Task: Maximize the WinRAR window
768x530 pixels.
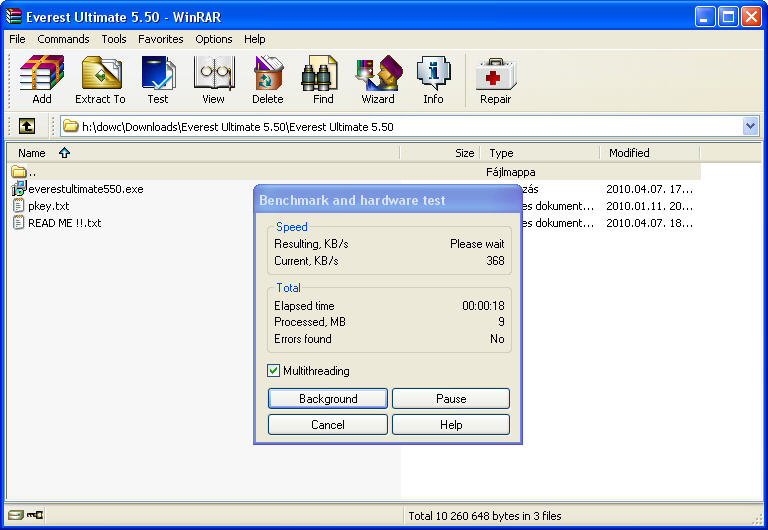Action: (728, 17)
